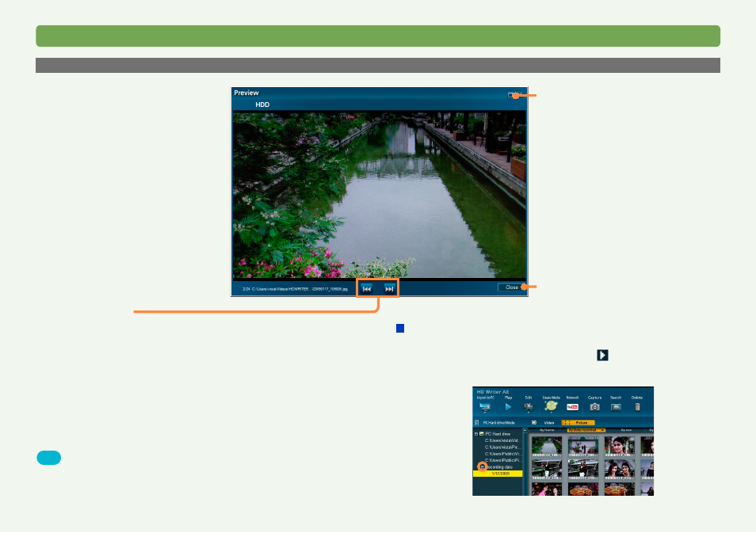Viewport: 756px width, 533px height.
Task: Open the Import to PC tool
Action: coord(485,407)
